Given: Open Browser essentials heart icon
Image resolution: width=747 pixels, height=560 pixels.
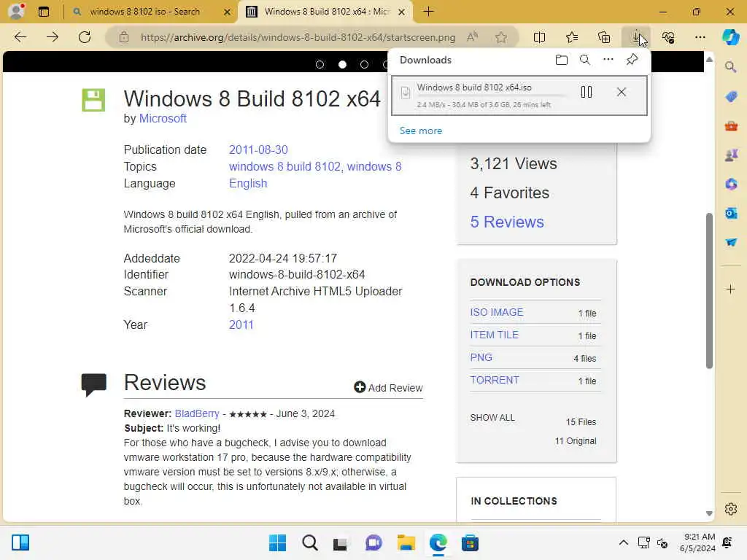Looking at the screenshot, I should point(668,37).
